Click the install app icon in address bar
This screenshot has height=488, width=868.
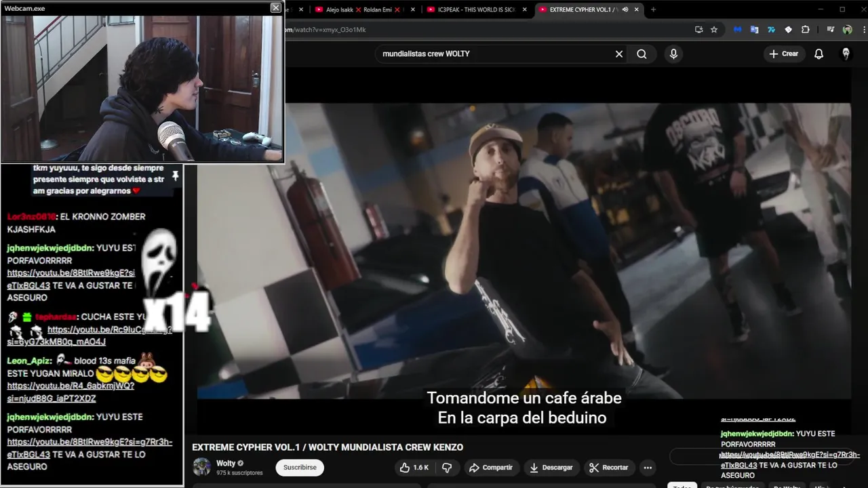click(699, 29)
